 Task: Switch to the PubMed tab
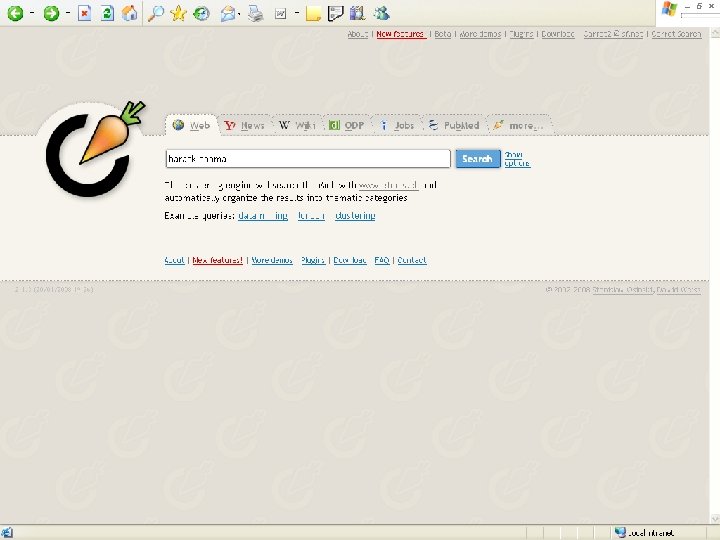[x=454, y=125]
